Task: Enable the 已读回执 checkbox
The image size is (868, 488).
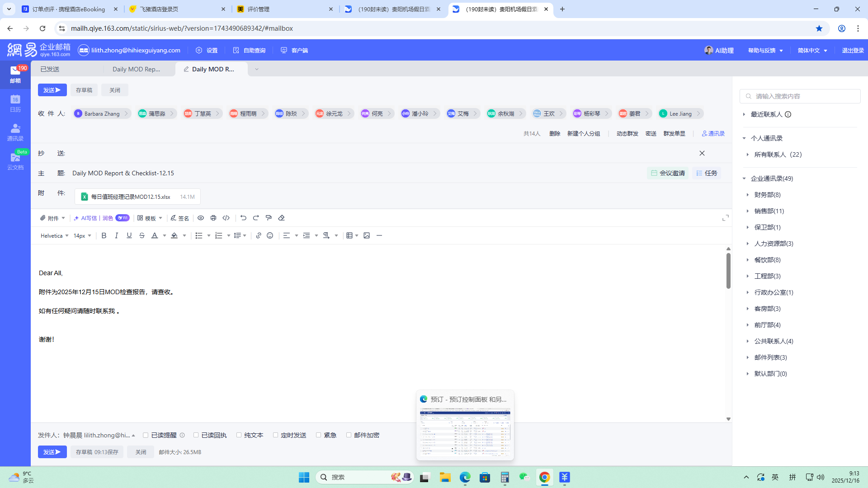Action: pyautogui.click(x=196, y=435)
